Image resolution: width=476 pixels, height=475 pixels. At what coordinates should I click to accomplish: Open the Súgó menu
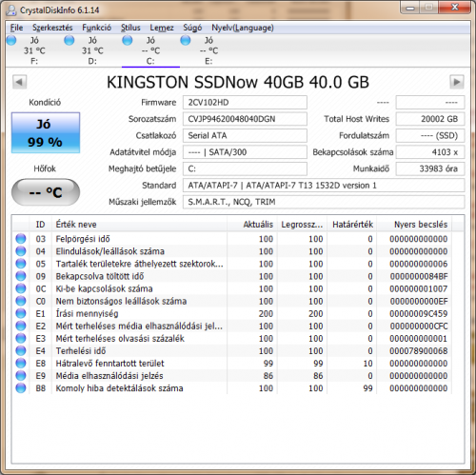coord(192,28)
